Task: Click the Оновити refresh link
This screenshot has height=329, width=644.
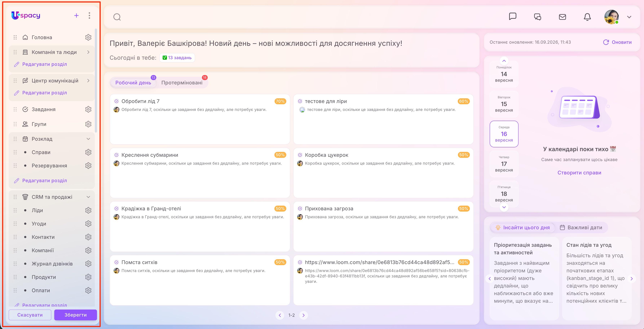Action: (617, 42)
